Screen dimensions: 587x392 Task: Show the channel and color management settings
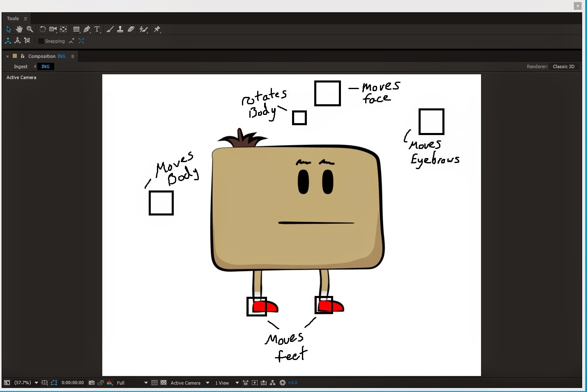109,383
